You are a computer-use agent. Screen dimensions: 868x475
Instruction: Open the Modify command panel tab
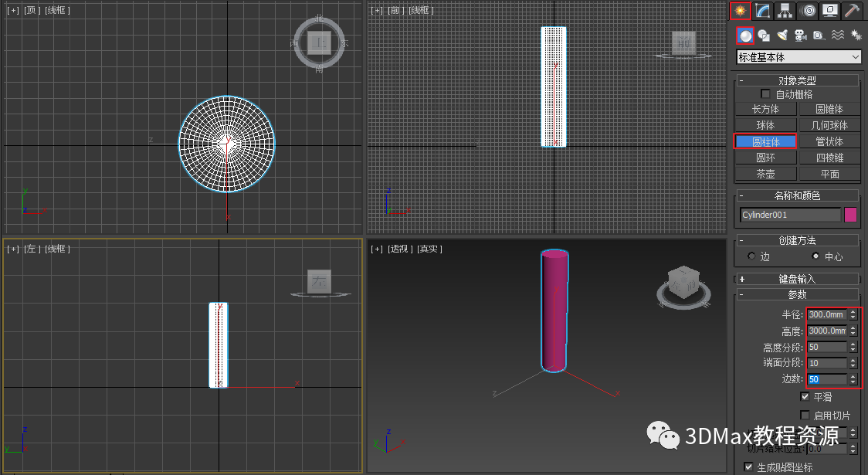763,11
